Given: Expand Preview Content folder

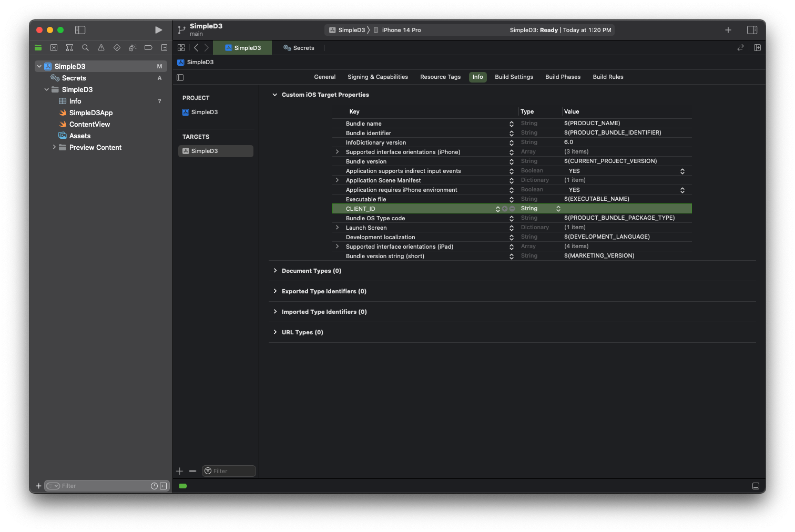Looking at the screenshot, I should [x=54, y=147].
